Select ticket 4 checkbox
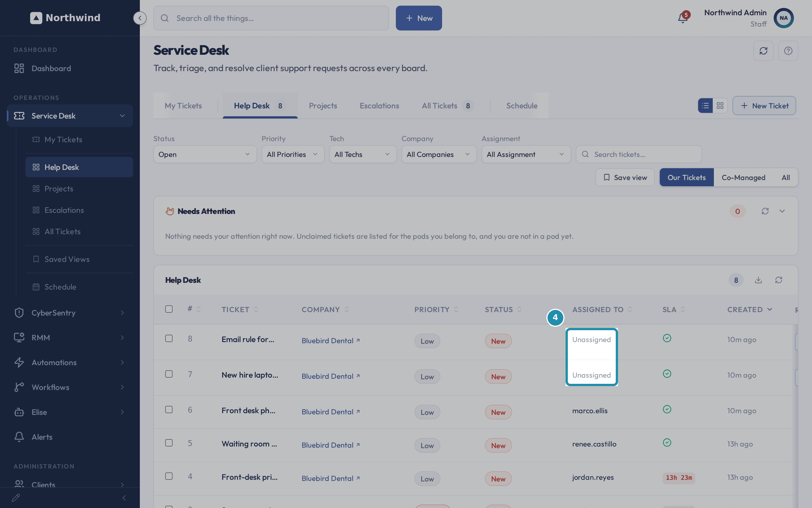The width and height of the screenshot is (812, 508). [x=169, y=476]
